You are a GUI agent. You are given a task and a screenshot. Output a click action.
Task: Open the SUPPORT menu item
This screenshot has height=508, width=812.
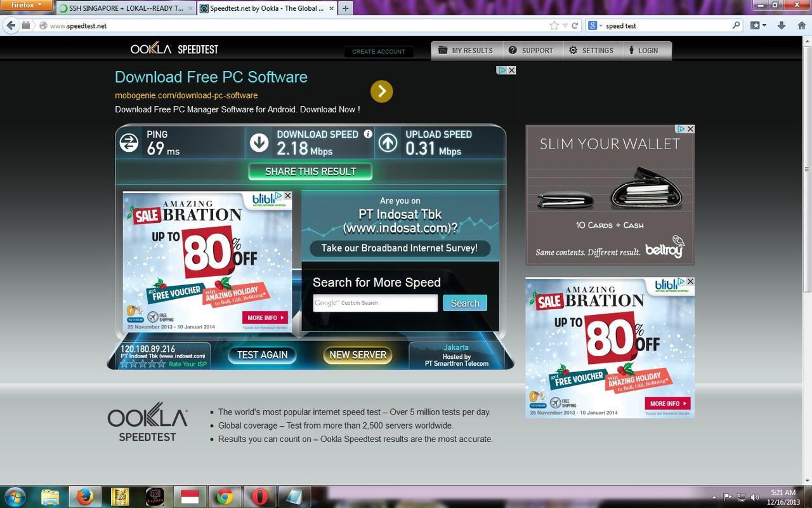[x=532, y=50]
